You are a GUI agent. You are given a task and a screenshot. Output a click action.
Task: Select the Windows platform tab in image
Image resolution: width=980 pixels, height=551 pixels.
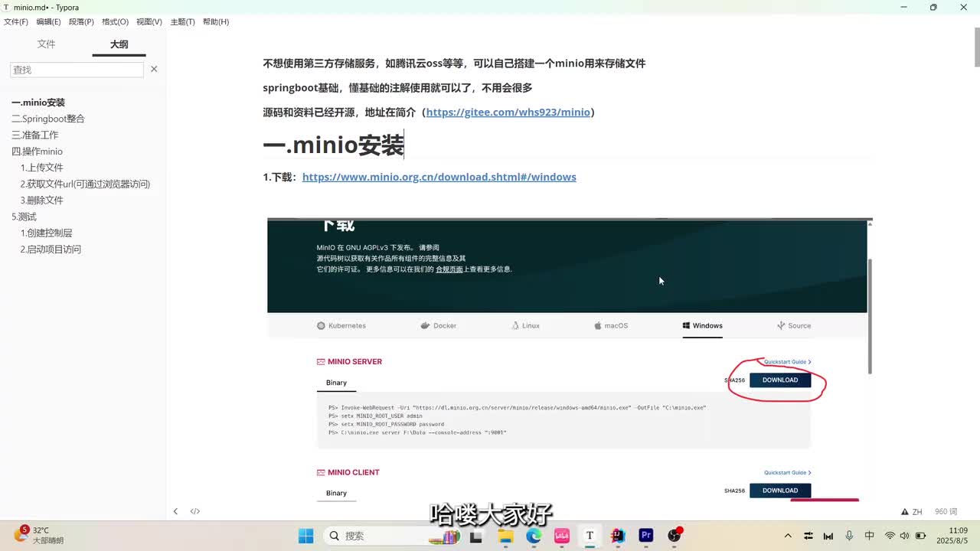(x=703, y=325)
